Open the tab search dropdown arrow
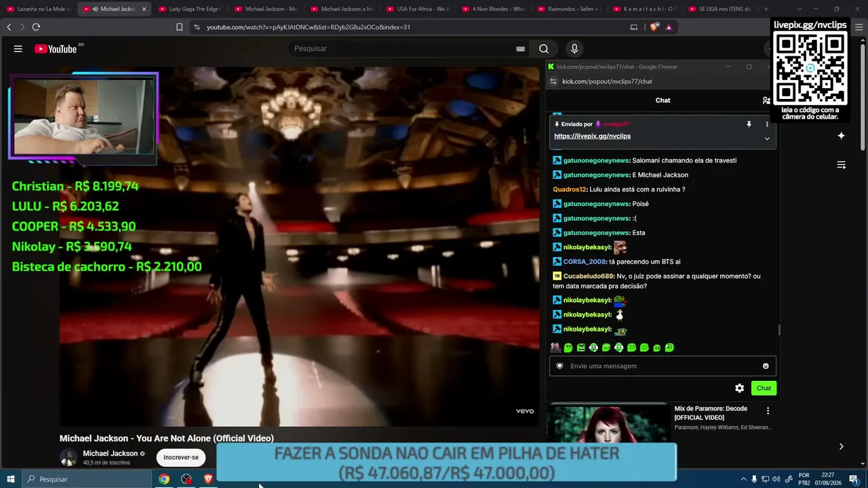This screenshot has width=868, height=488. pos(800,9)
